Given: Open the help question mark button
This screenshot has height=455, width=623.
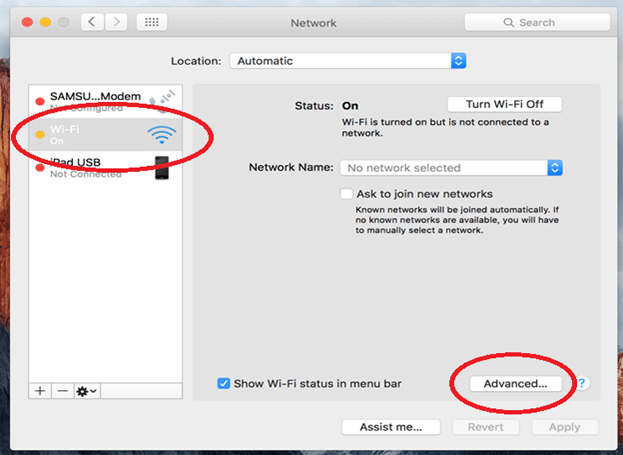Looking at the screenshot, I should [582, 383].
